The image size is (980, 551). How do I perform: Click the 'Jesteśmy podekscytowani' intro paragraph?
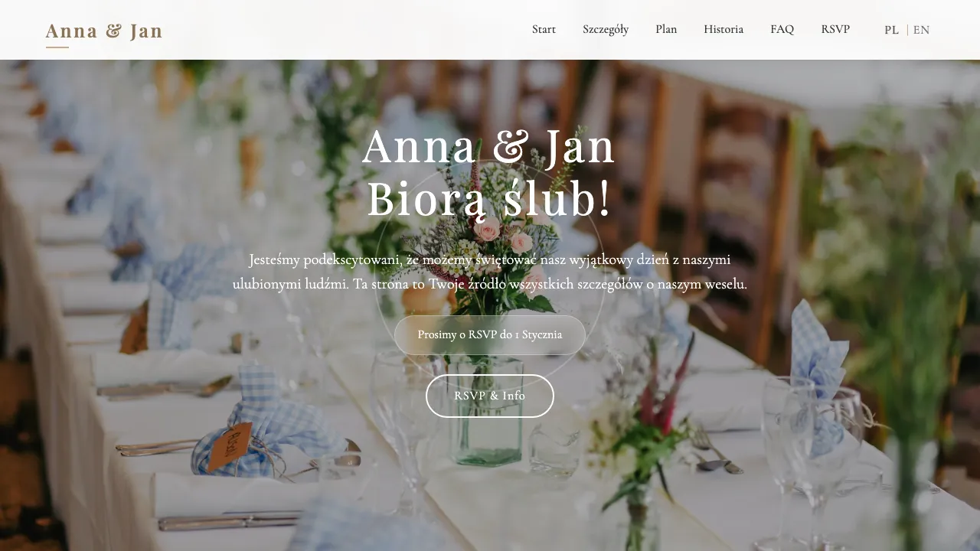(490, 272)
